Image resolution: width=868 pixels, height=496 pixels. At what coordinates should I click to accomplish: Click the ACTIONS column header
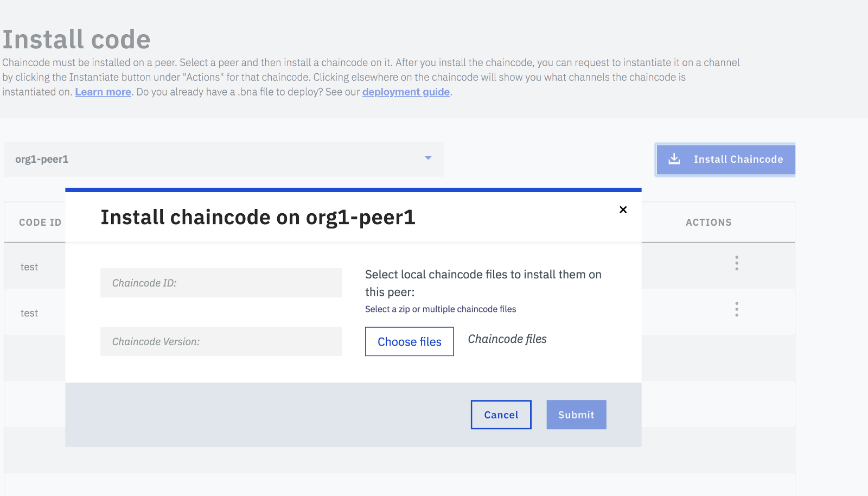click(x=708, y=222)
